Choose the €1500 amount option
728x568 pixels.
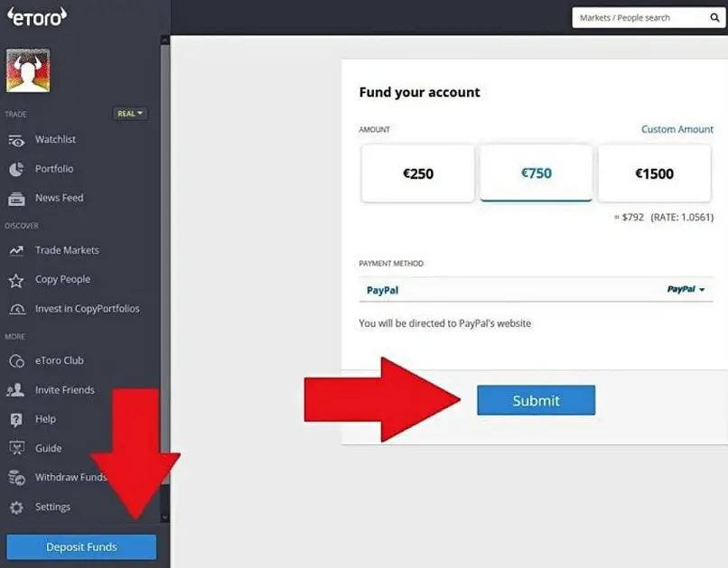(x=654, y=173)
